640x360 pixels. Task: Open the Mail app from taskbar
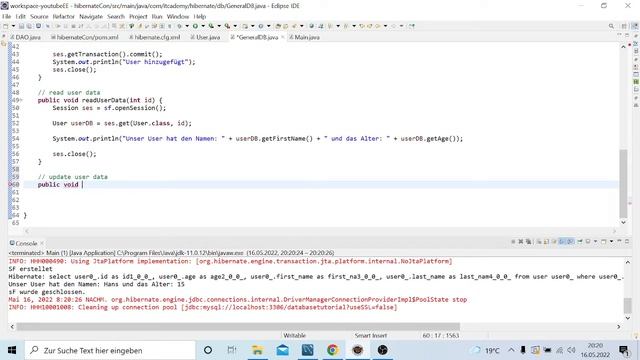click(282, 350)
